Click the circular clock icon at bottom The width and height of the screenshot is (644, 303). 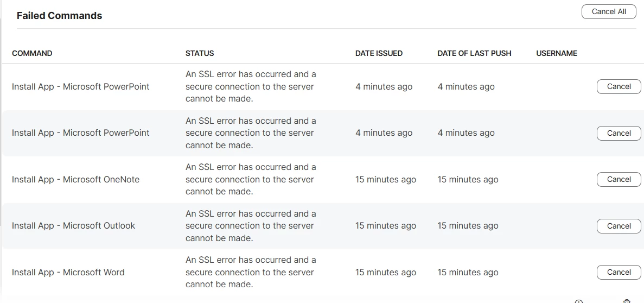pyautogui.click(x=579, y=301)
